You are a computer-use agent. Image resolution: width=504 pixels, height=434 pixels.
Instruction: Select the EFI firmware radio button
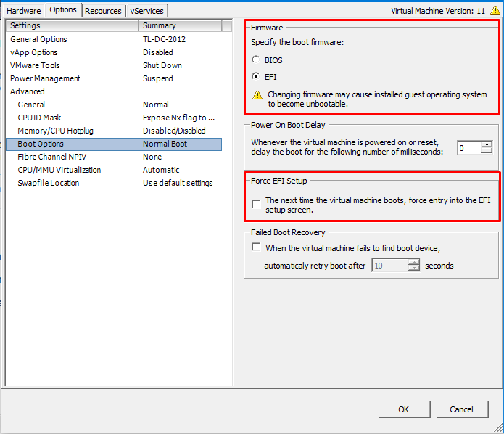pos(255,76)
